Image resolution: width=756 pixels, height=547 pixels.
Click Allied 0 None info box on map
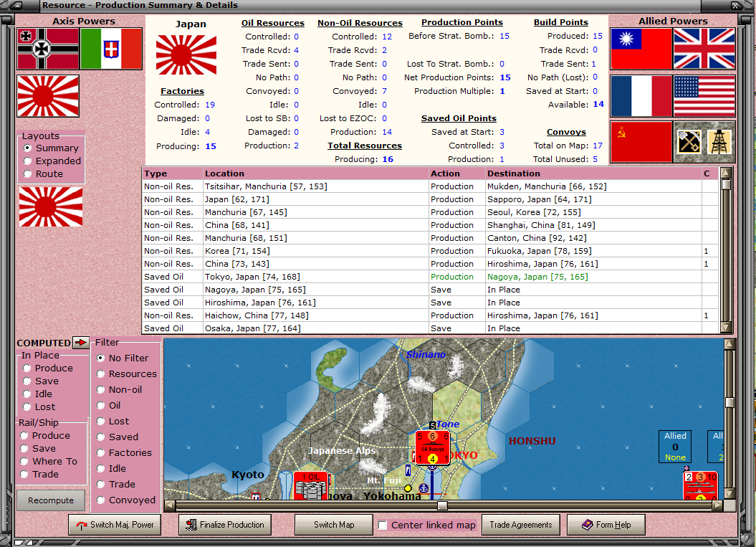[675, 446]
